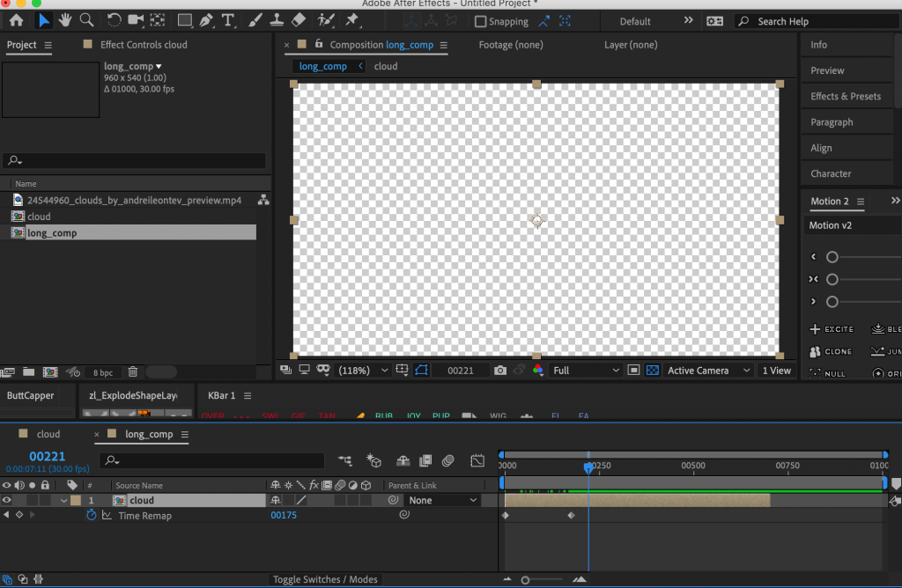Hide the cloud layer with eye icon
Image resolution: width=902 pixels, height=588 pixels.
[7, 500]
